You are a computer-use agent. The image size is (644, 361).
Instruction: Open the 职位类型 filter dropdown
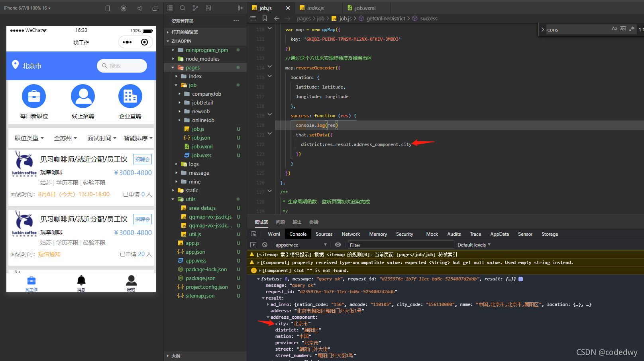tap(29, 138)
